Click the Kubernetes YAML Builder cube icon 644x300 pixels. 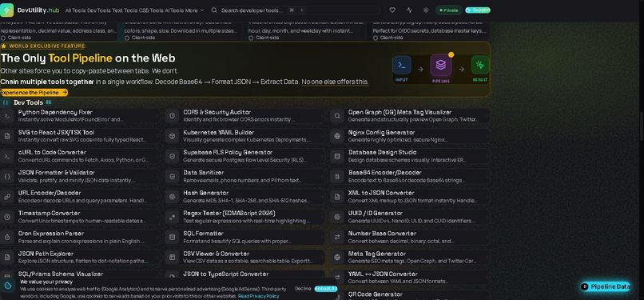pos(172,136)
